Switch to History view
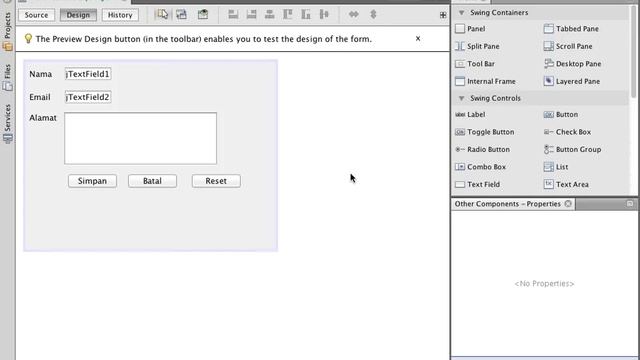This screenshot has width=640, height=360. [x=120, y=15]
